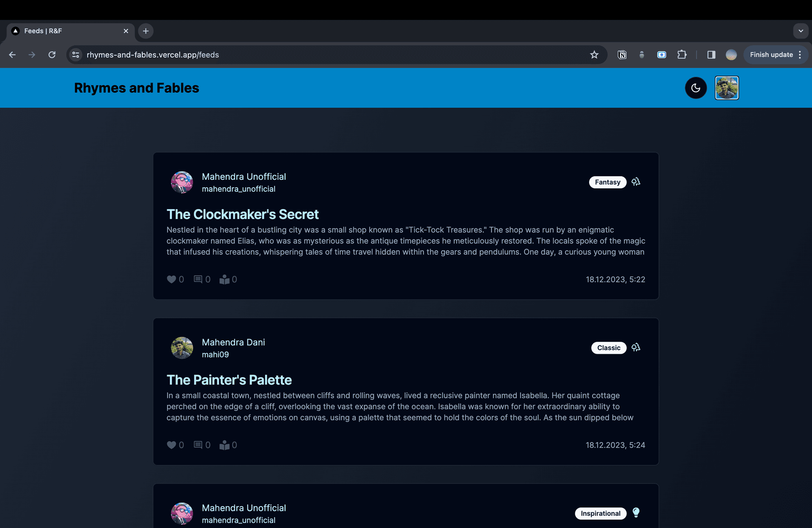Bookmark this page with the star icon

coord(594,55)
